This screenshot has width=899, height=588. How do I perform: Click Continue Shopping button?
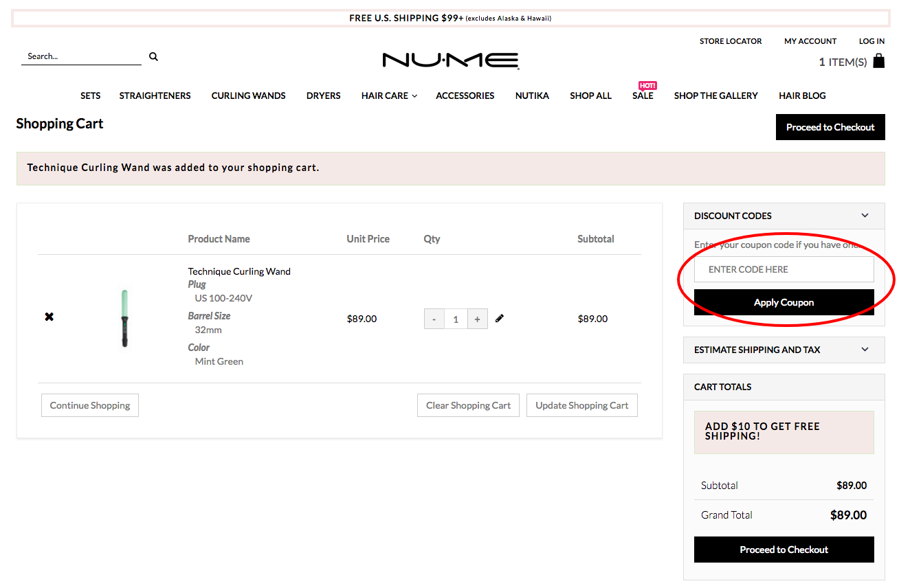click(x=90, y=405)
